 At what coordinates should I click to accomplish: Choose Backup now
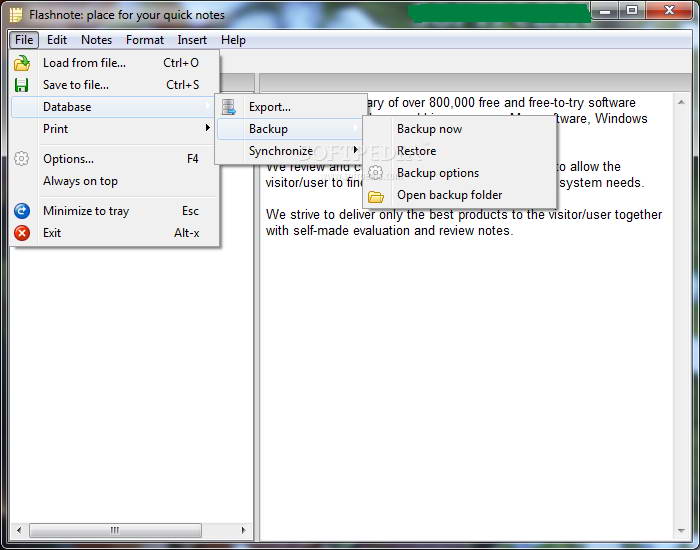point(460,129)
